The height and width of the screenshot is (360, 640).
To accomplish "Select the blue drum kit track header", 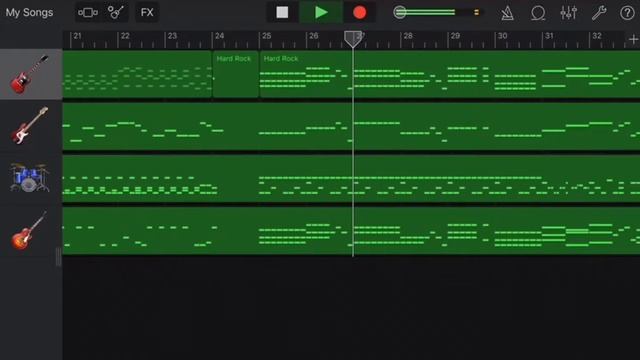I will tap(31, 178).
